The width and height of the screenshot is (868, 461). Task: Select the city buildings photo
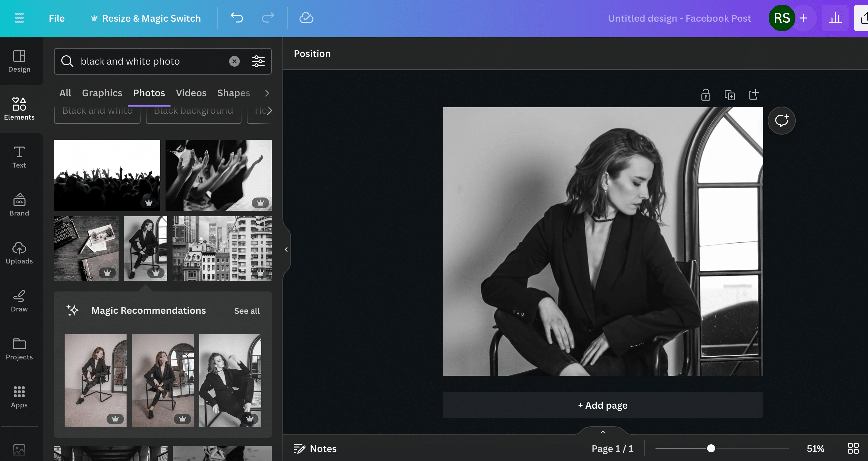click(222, 248)
